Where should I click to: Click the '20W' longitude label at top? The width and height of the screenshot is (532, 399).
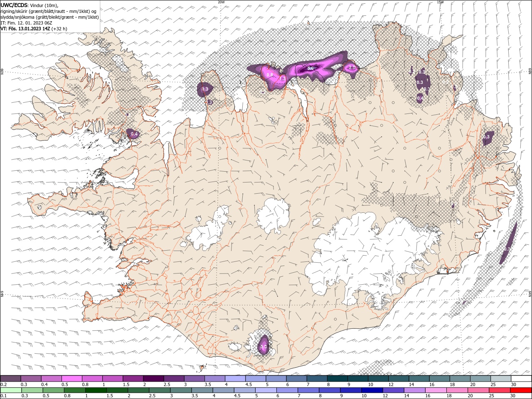tap(221, 2)
